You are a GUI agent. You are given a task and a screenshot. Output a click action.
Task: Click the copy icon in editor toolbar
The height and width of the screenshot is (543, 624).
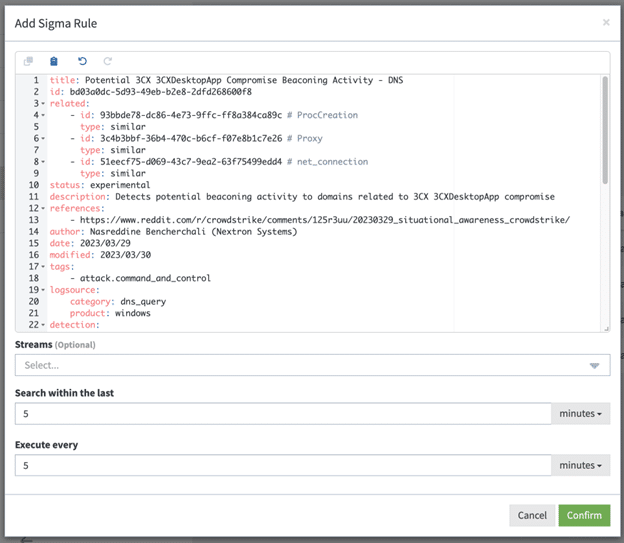(x=28, y=62)
